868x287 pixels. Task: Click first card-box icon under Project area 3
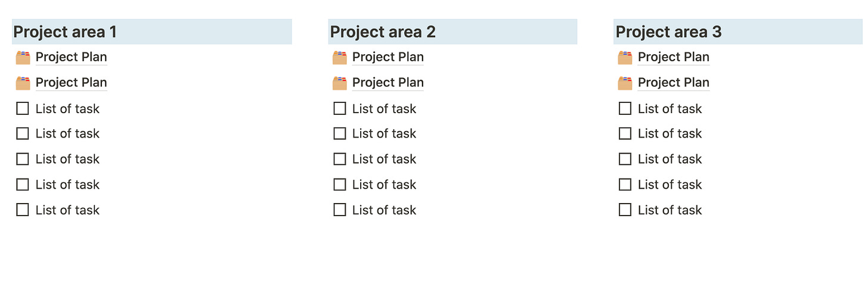pos(625,57)
